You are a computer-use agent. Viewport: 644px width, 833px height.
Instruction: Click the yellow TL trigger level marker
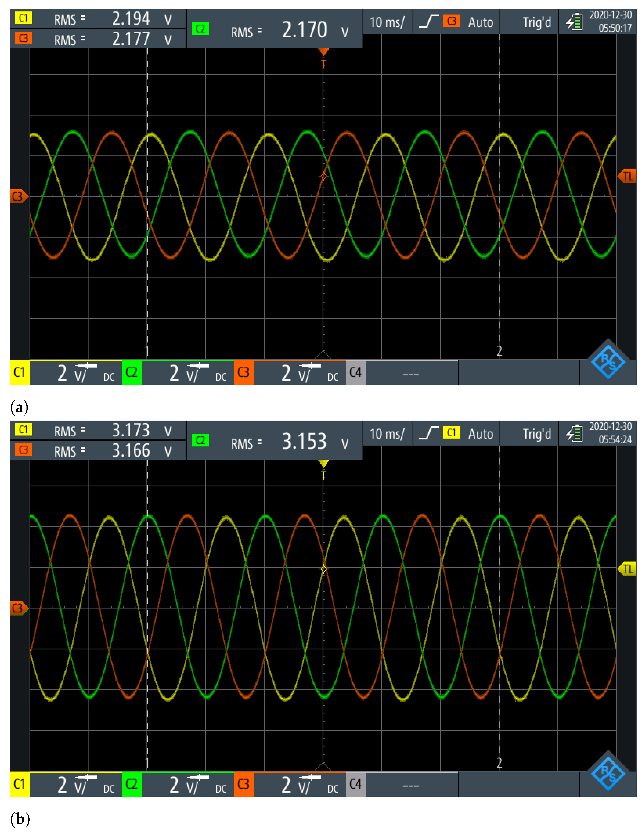pyautogui.click(x=627, y=569)
